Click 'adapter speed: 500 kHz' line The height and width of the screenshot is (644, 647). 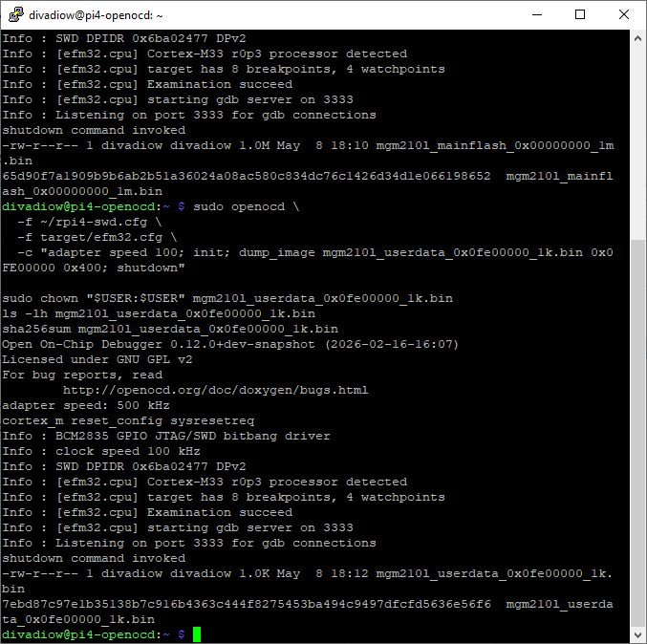pos(86,405)
